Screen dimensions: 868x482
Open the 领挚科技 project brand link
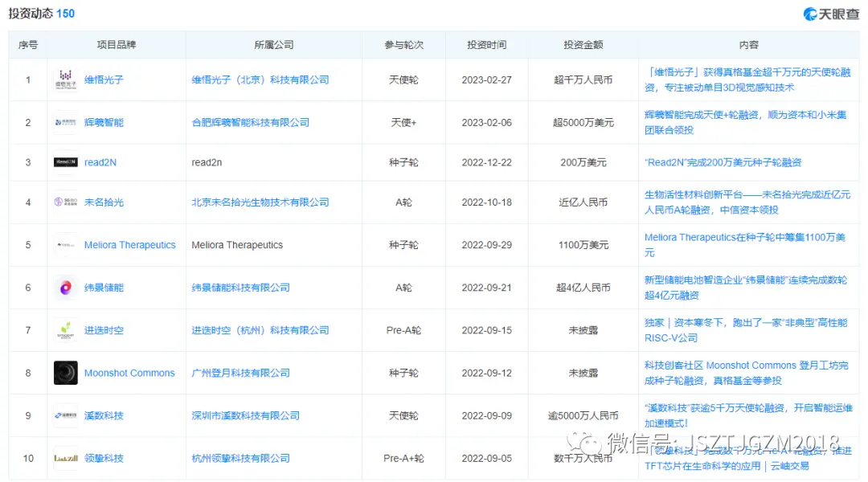tap(104, 458)
